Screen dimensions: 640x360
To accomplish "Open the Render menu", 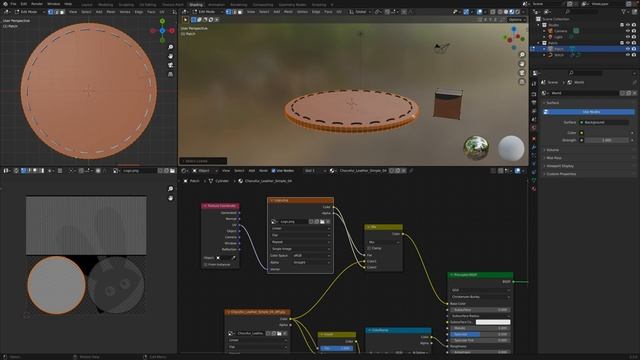I will 37,4.
